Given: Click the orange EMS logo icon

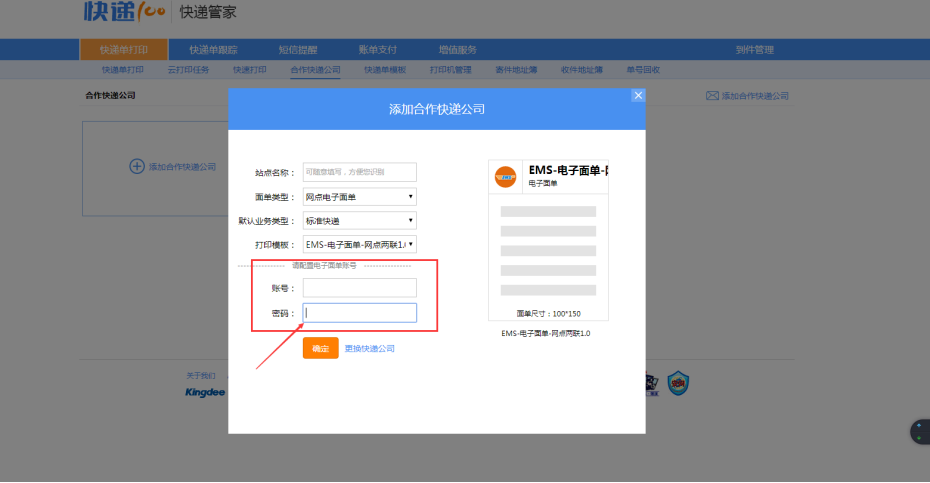Looking at the screenshot, I should point(506,177).
